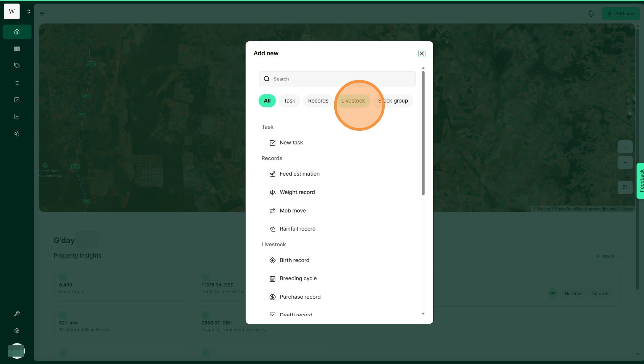The width and height of the screenshot is (644, 364).
Task: Toggle the hamburger sidebar menu button
Action: [42, 13]
